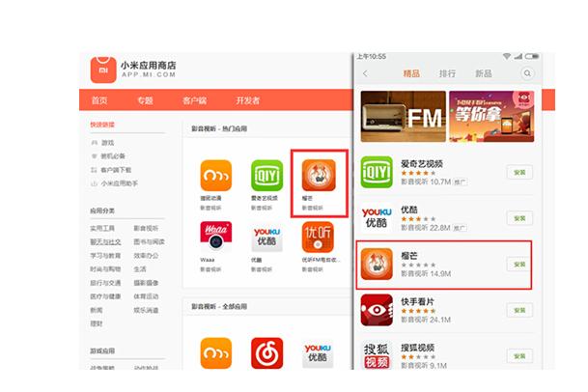Select the 生活 category
This screenshot has width=588, height=392.
coord(140,269)
